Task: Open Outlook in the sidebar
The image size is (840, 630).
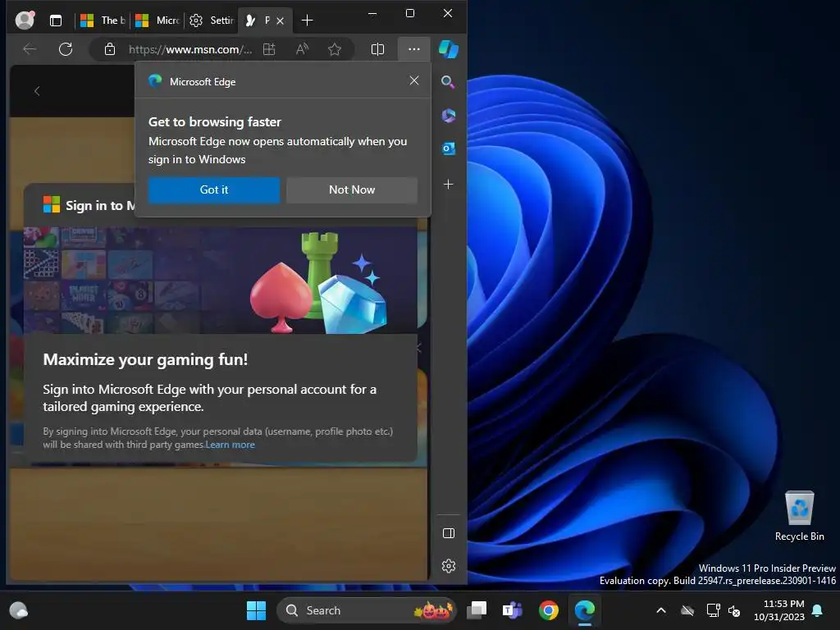Action: click(x=449, y=148)
